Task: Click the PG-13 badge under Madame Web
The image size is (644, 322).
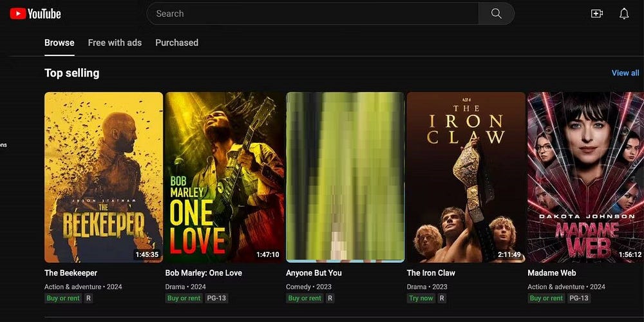Action: [x=579, y=298]
